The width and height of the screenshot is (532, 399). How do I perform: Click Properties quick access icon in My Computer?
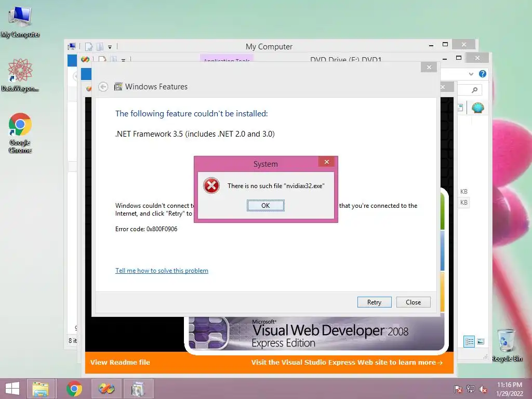point(88,46)
